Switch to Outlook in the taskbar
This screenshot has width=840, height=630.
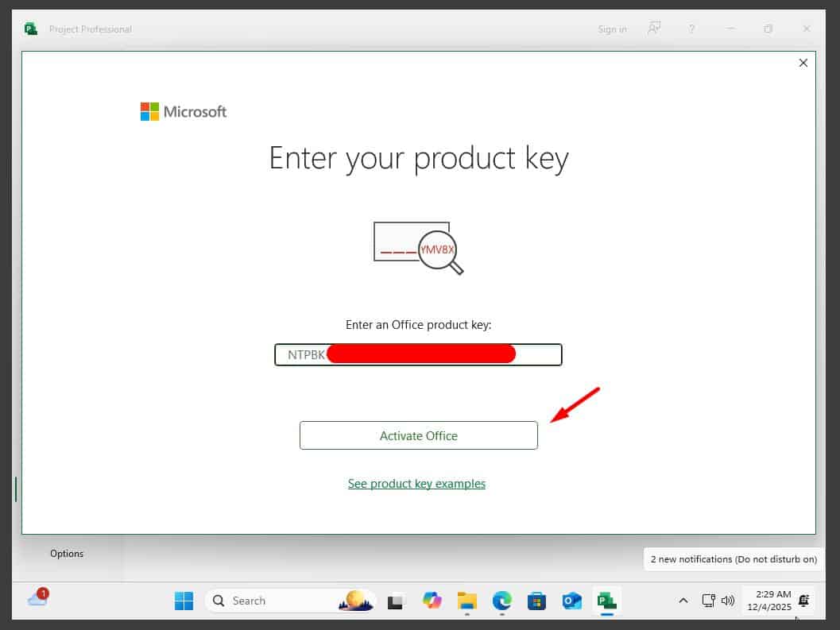pyautogui.click(x=571, y=601)
